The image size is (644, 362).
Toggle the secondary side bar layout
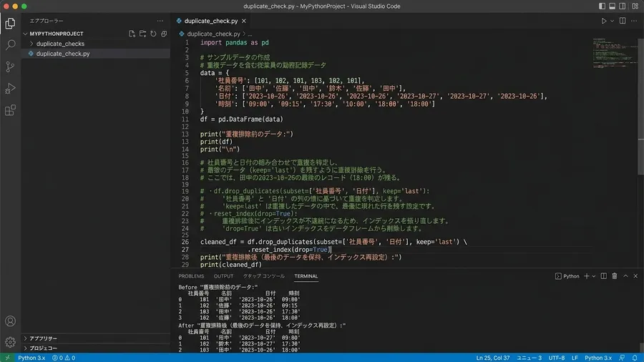point(623,6)
